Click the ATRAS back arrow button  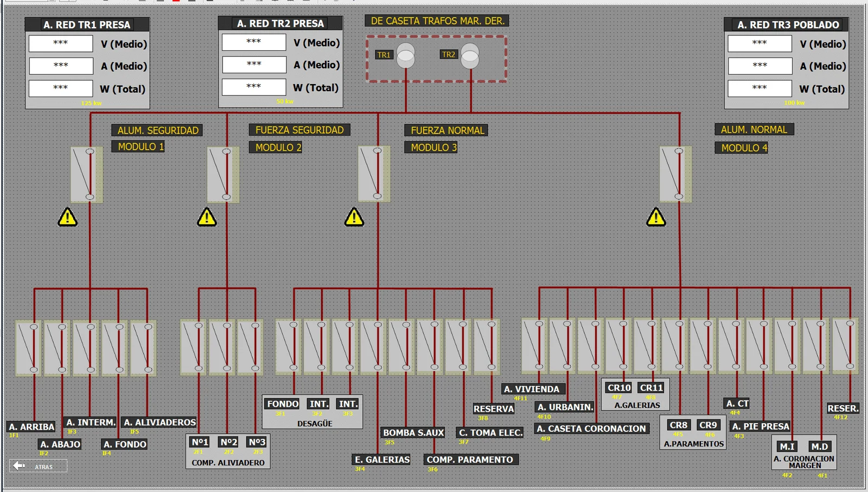click(38, 466)
